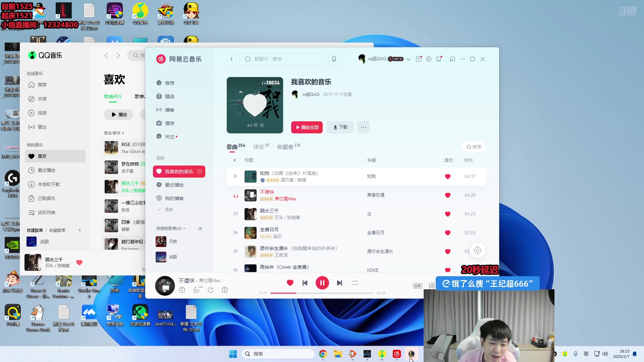The height and width of the screenshot is (362, 644).
Task: Go to previous track in NetEase player
Action: tap(305, 283)
